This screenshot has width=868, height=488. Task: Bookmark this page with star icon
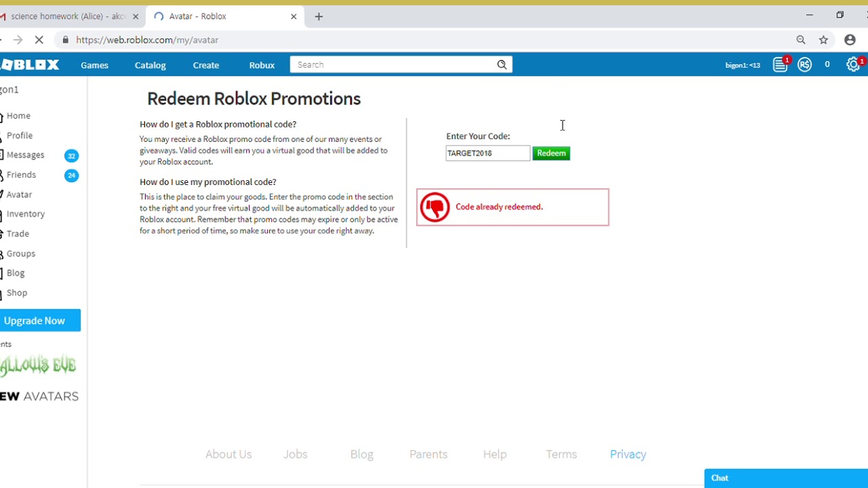click(x=823, y=40)
